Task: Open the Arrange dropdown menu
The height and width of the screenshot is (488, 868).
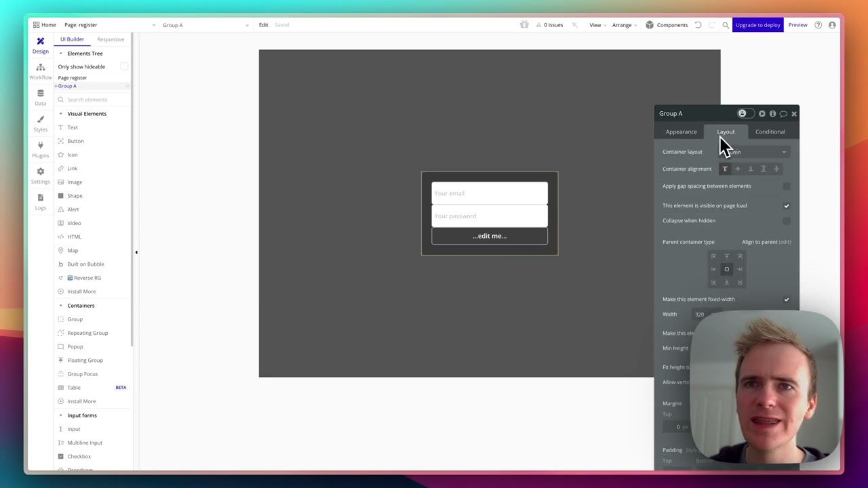Action: (624, 25)
